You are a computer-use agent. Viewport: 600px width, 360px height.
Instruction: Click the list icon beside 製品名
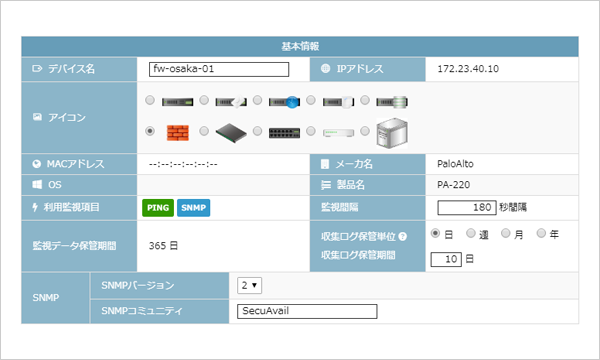coord(326,185)
